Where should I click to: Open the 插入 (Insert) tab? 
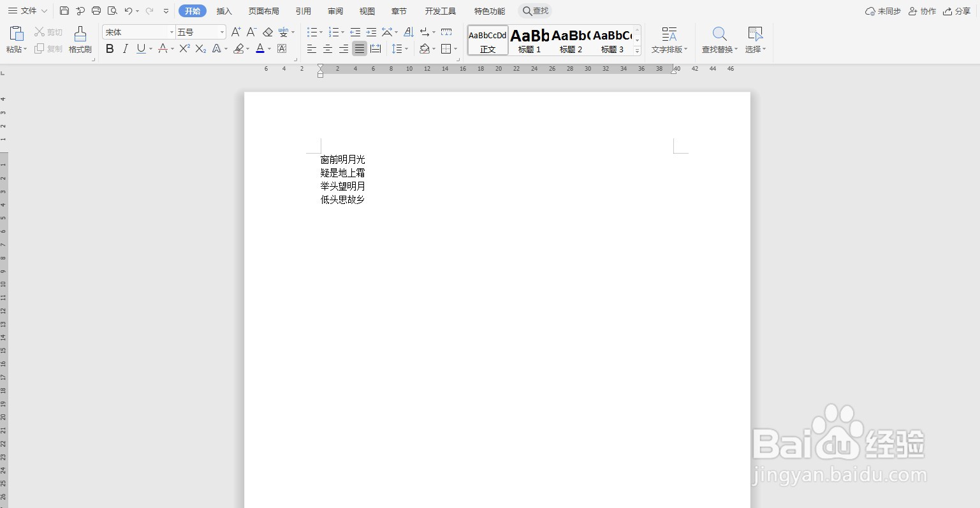224,11
